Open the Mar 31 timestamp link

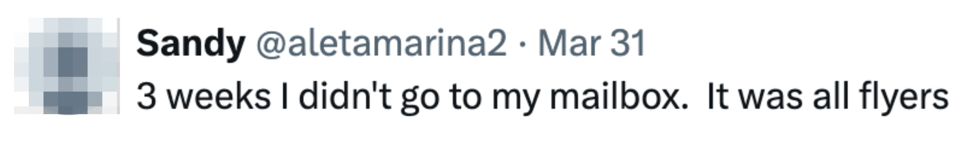(592, 44)
